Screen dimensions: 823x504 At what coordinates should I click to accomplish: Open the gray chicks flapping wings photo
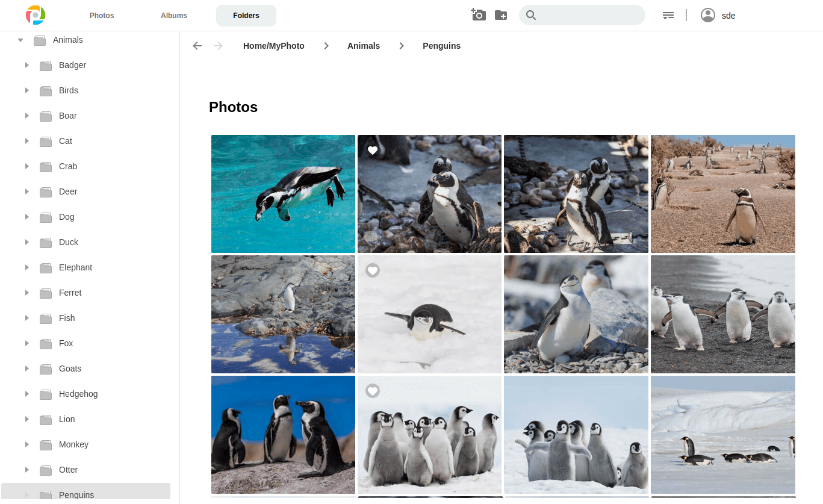[576, 435]
